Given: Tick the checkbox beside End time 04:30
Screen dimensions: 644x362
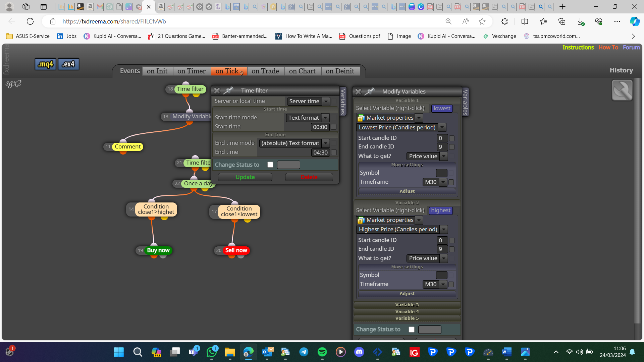Looking at the screenshot, I should click(334, 153).
